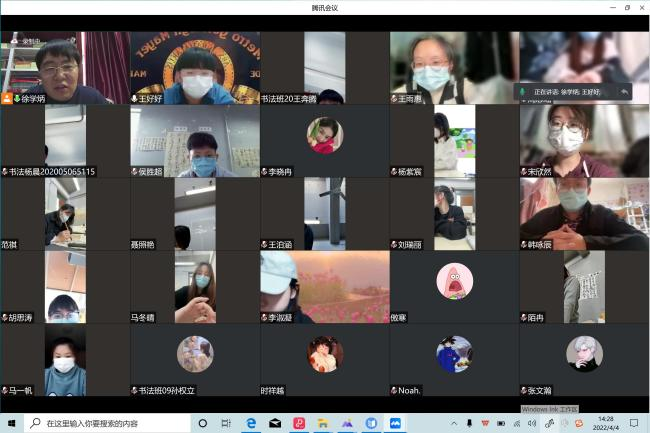Click the muted mic icon beside 宋欣然
Screen dimensions: 650x433
tap(524, 172)
